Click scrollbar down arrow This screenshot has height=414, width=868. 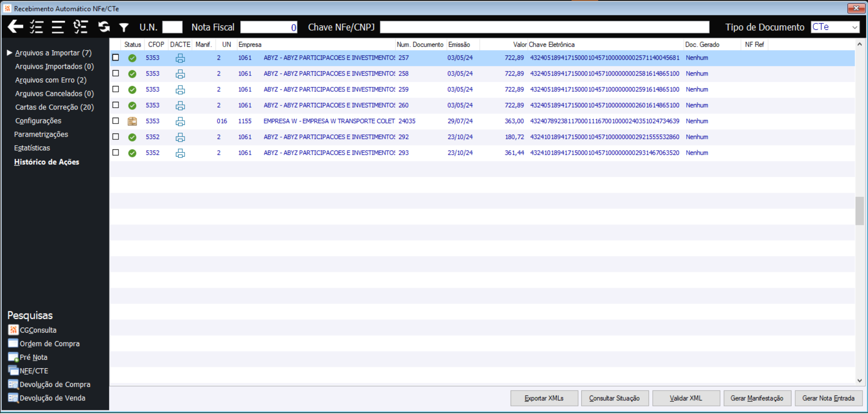[x=859, y=381]
